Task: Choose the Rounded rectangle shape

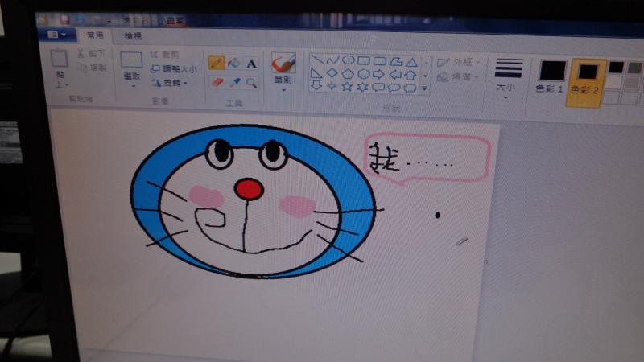Action: click(x=379, y=61)
